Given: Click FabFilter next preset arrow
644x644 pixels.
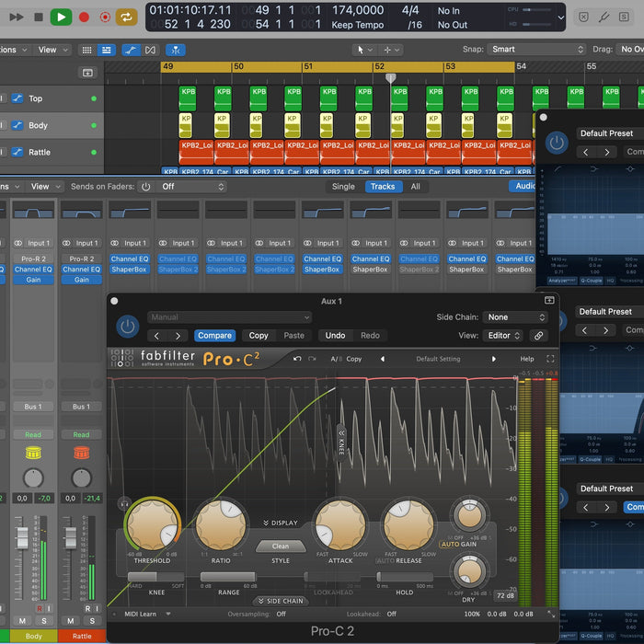Looking at the screenshot, I should tap(494, 359).
